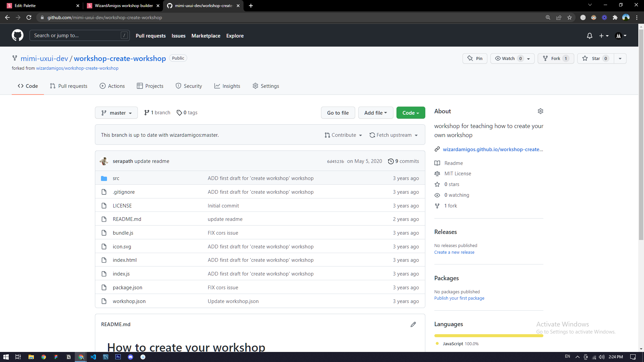644x362 pixels.
Task: Expand the master branch dropdown
Action: click(x=116, y=113)
